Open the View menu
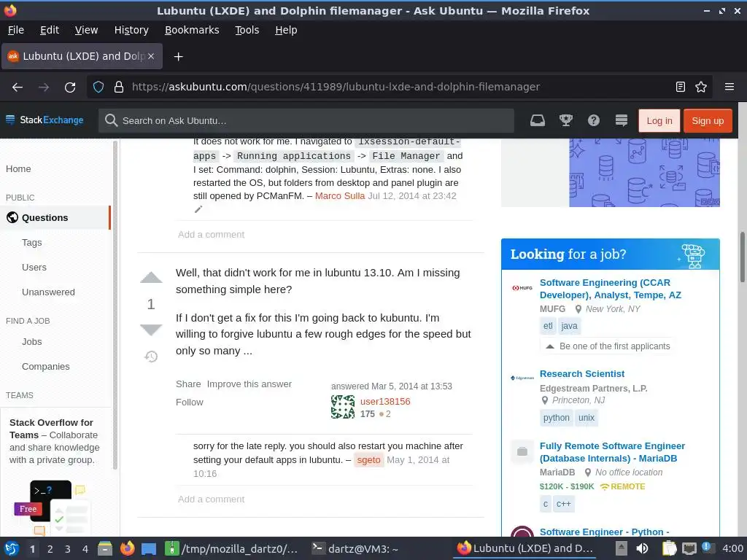747x560 pixels. click(x=86, y=30)
